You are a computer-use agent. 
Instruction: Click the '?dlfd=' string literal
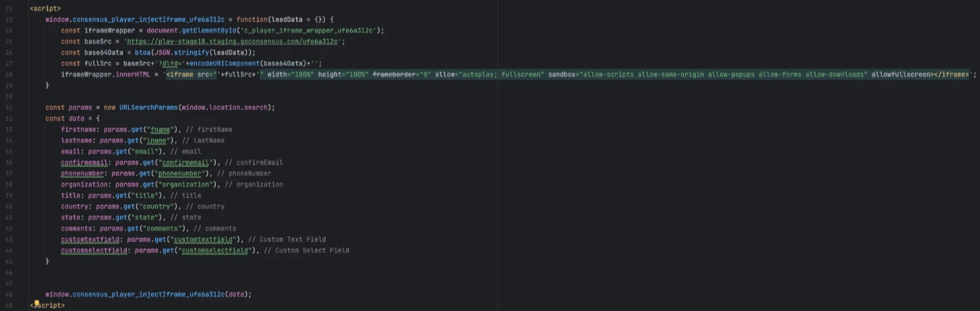tap(170, 63)
